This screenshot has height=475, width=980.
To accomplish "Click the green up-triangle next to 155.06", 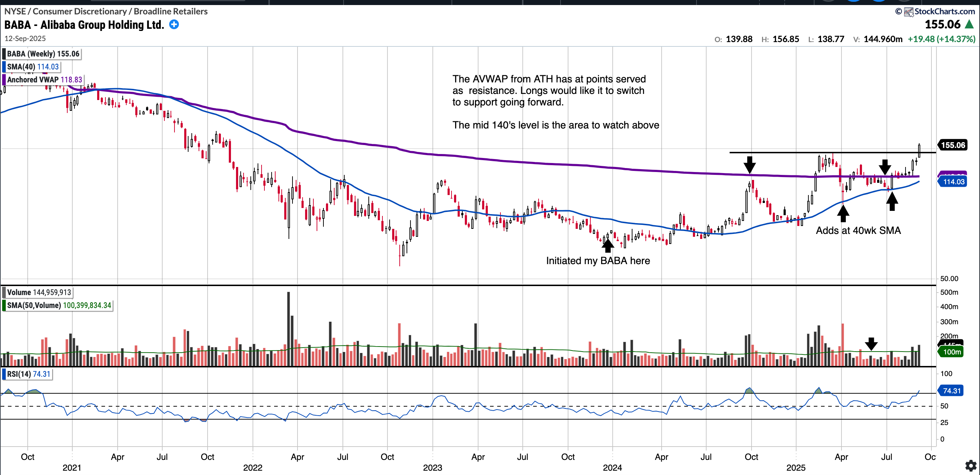I will pyautogui.click(x=969, y=25).
